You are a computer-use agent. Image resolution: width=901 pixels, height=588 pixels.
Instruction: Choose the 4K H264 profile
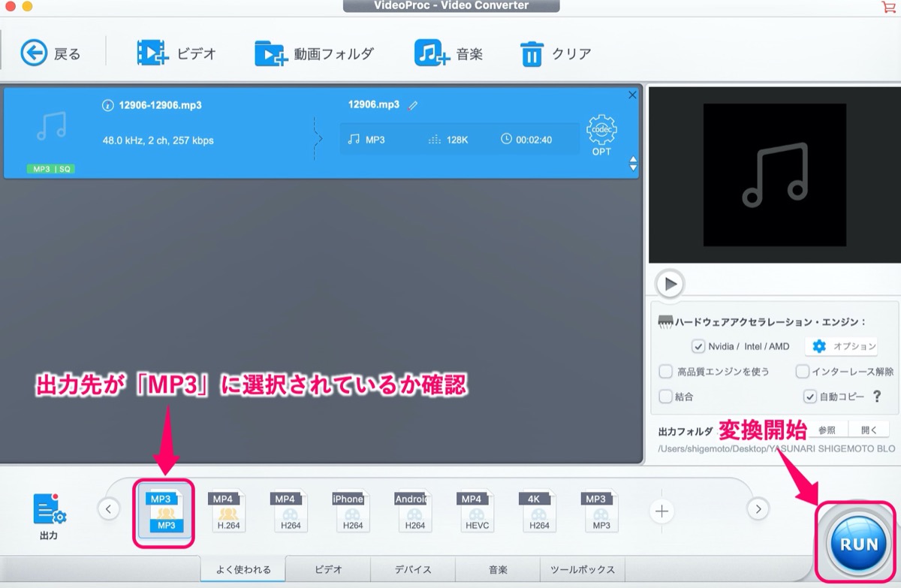coord(538,511)
